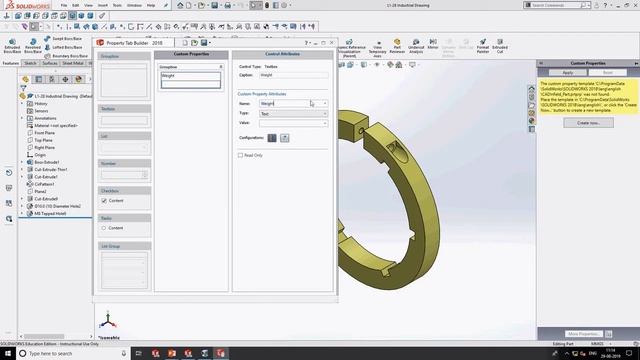Screen dimensions: 640x360
Task: Open the DisplayManager tab icon
Action: [78, 79]
